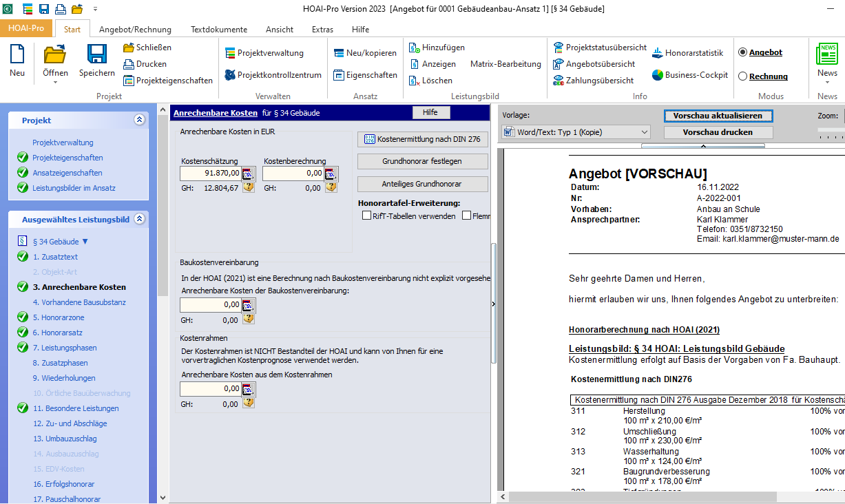Click the Grundhonorar festlegen button
Image resolution: width=845 pixels, height=504 pixels.
(x=423, y=161)
